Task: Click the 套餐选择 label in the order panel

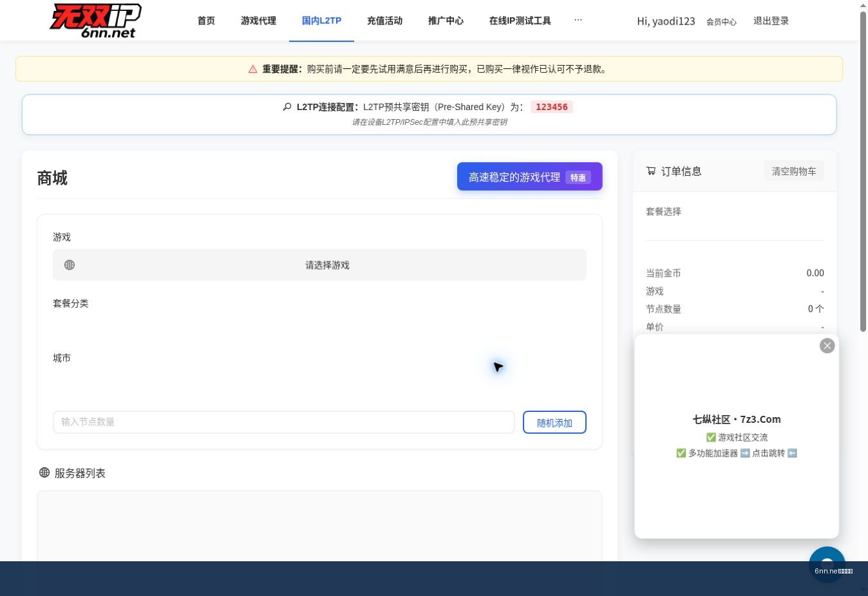Action: click(663, 211)
